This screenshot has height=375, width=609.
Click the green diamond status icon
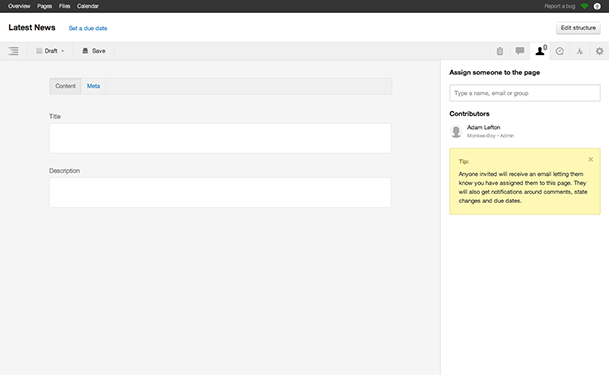tap(585, 6)
